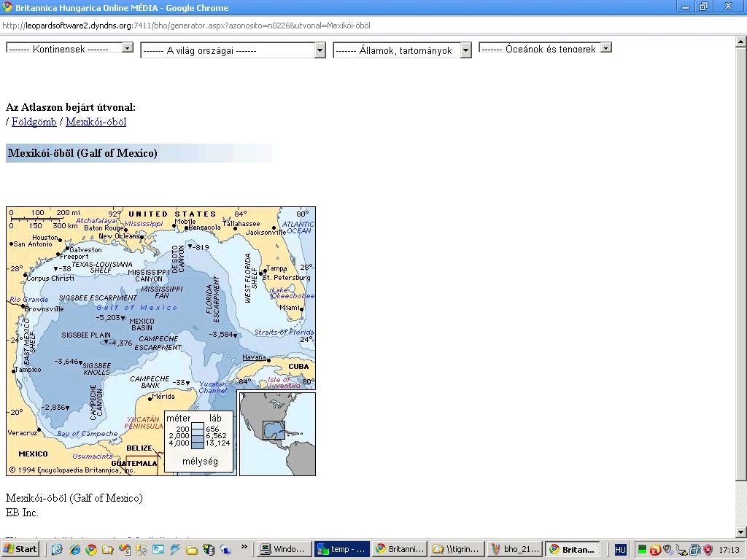Close the Britannica Hungarica Chrome window
The width and height of the screenshot is (747, 560).
[x=728, y=7]
